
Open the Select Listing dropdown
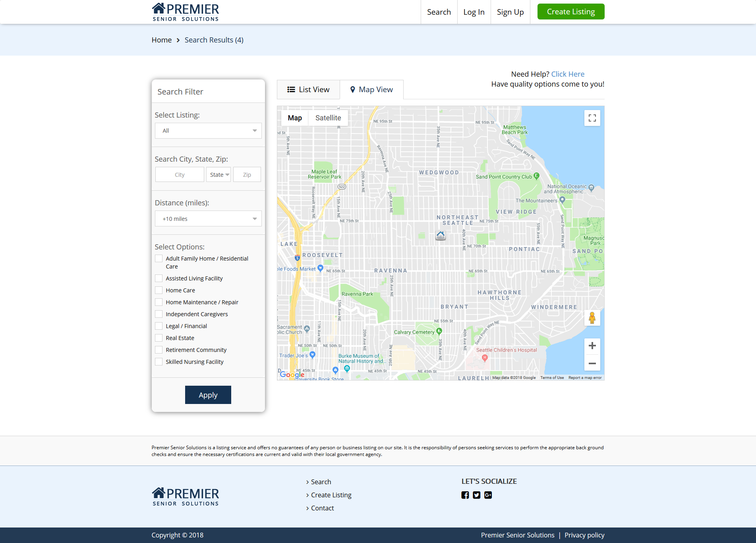208,131
